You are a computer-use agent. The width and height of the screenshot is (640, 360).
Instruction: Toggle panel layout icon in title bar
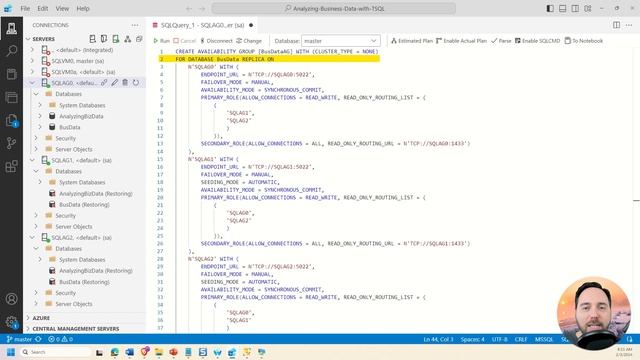pos(562,8)
